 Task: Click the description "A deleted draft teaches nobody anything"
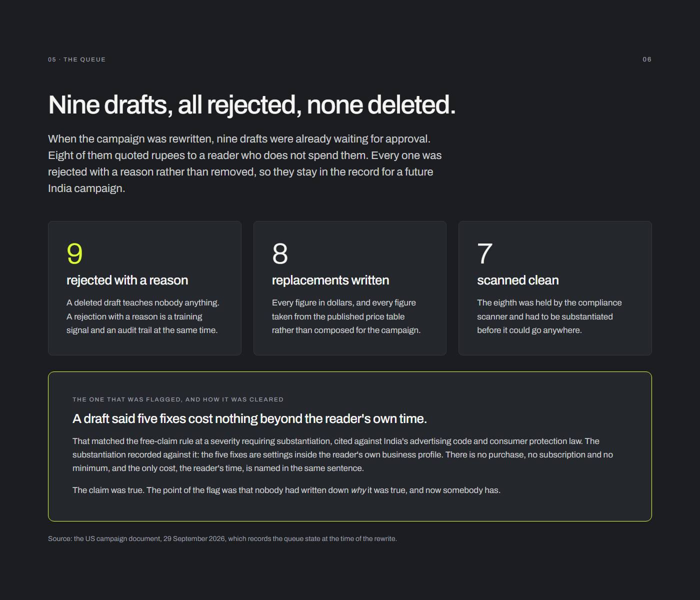coord(143,316)
